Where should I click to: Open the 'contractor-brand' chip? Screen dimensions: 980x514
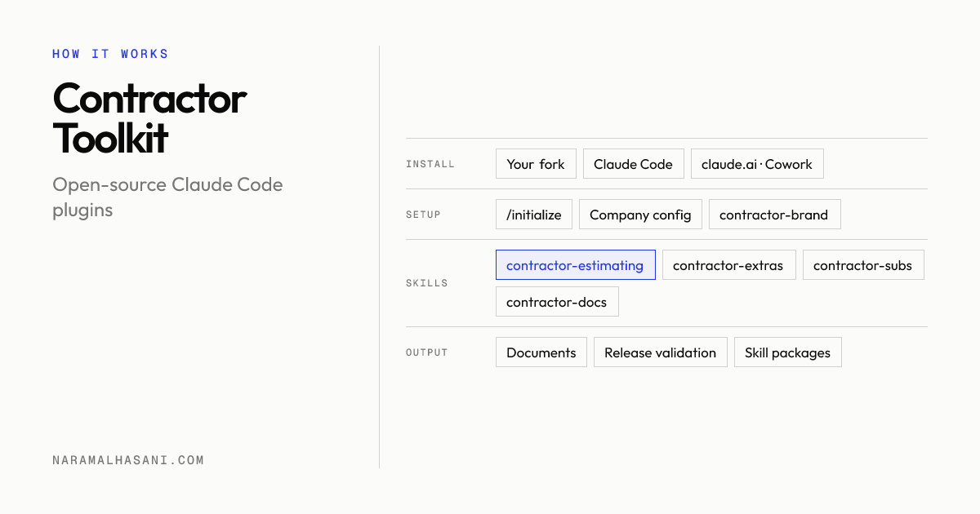774,215
